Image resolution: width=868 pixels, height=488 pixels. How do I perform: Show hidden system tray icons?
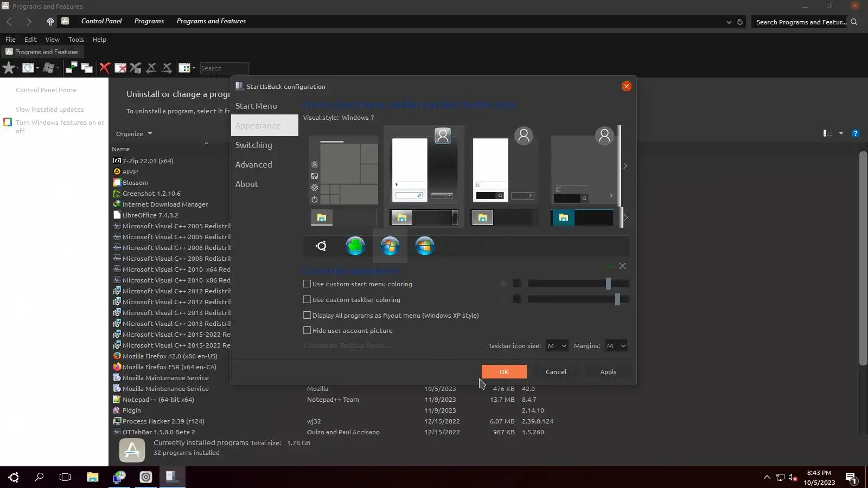tap(767, 478)
